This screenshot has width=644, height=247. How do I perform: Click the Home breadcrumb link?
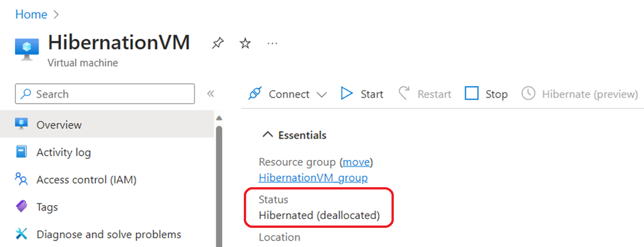click(31, 14)
